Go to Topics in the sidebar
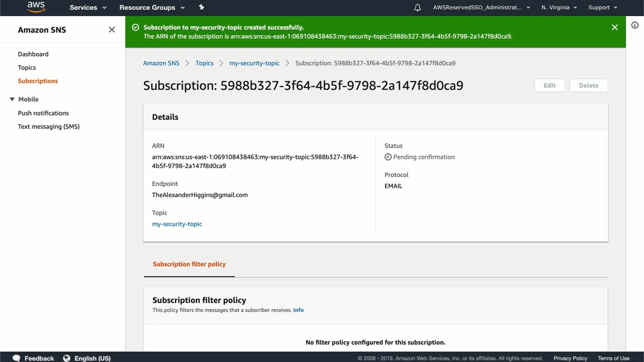644x362 pixels. 27,67
